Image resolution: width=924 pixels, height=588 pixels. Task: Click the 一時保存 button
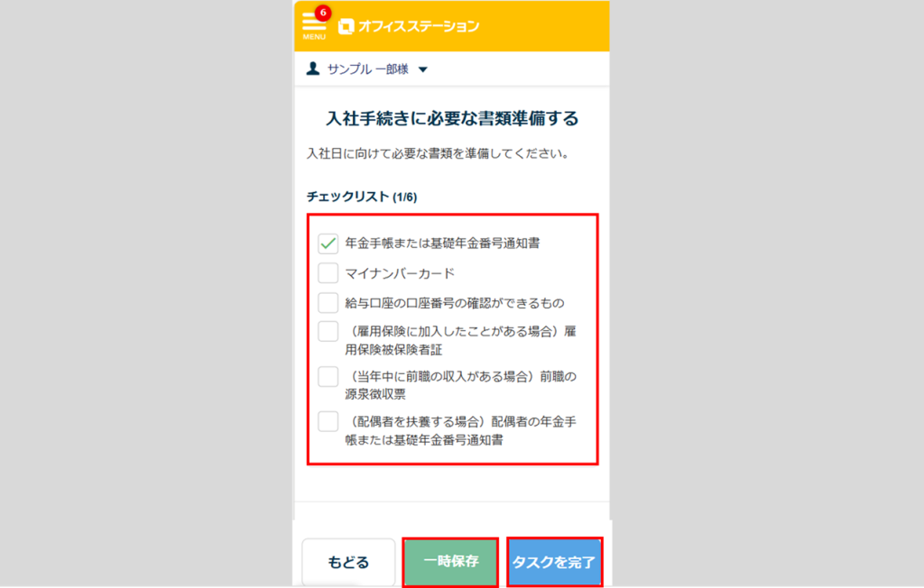451,562
